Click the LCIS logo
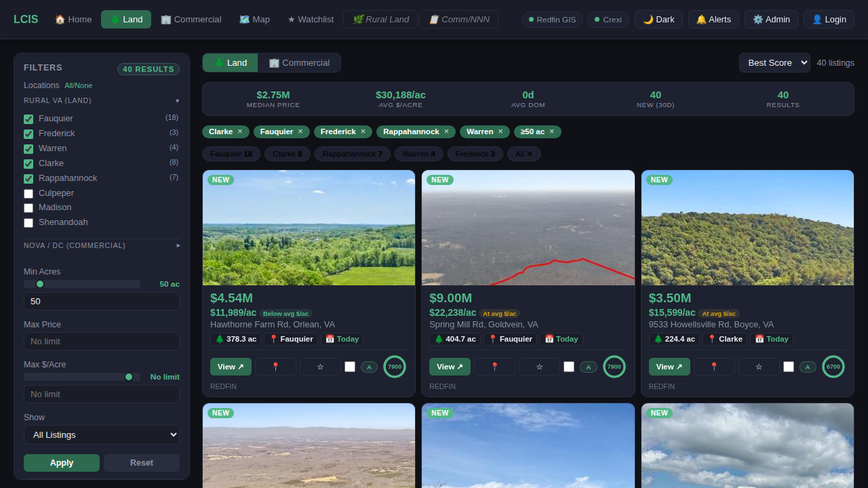This screenshot has height=488, width=868. click(x=26, y=19)
